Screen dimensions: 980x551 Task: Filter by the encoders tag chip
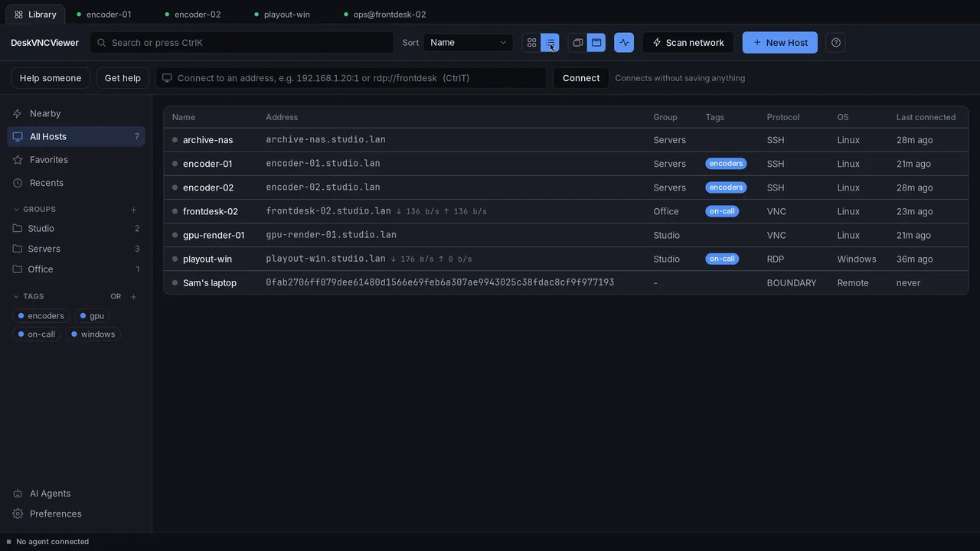click(x=41, y=316)
